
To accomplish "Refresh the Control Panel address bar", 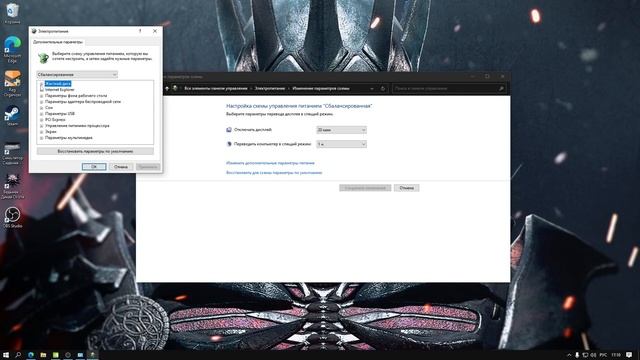I will tap(382, 88).
